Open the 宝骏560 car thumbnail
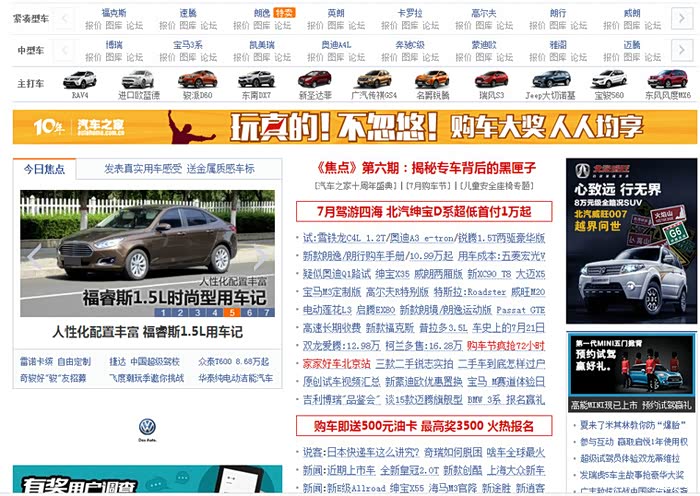The width and height of the screenshot is (700, 496). click(609, 79)
